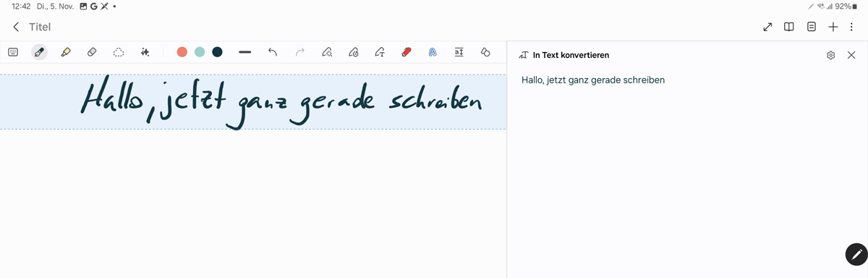The width and height of the screenshot is (868, 278).
Task: Tap the Google notification icon in status bar
Action: coord(94,7)
